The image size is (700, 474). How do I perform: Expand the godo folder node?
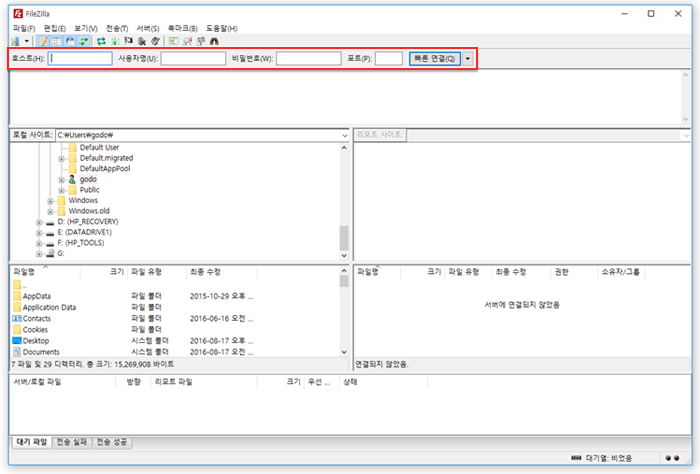[62, 180]
